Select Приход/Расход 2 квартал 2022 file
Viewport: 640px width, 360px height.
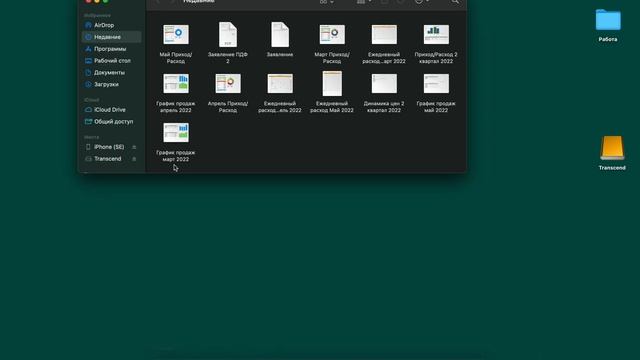(x=436, y=34)
